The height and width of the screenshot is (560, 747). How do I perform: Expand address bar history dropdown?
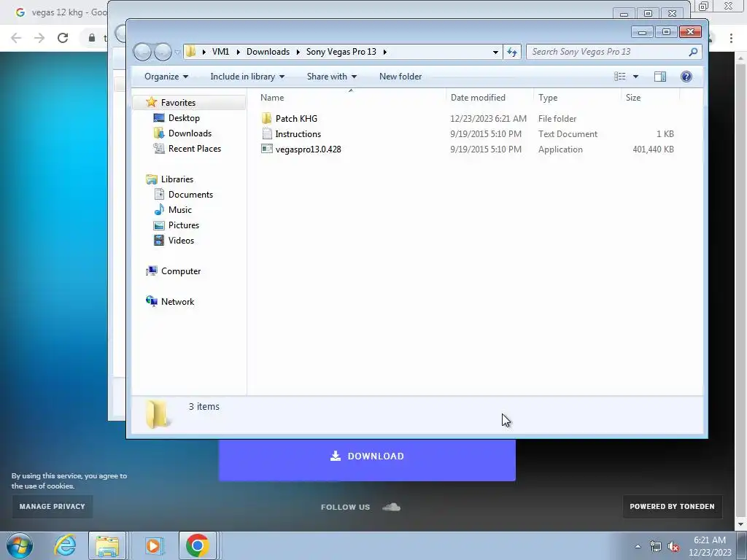[x=495, y=52]
